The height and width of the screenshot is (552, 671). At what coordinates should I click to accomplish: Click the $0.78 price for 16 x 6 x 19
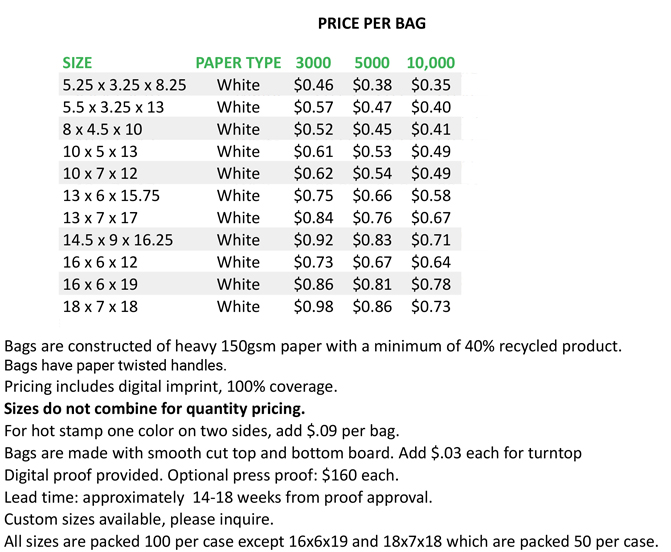point(431,284)
